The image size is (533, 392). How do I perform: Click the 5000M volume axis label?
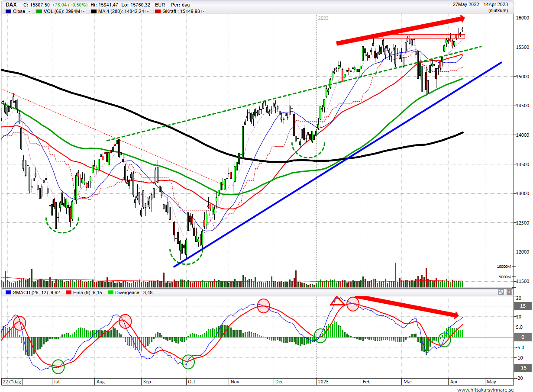coord(506,276)
